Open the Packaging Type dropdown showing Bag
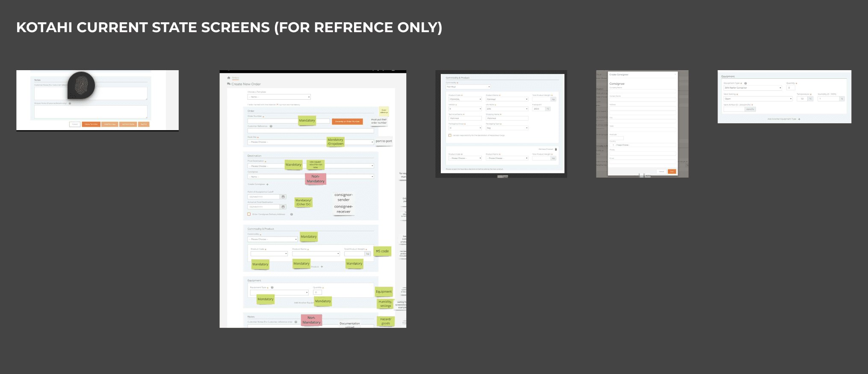Screen dimensions: 868x374 pos(507,128)
